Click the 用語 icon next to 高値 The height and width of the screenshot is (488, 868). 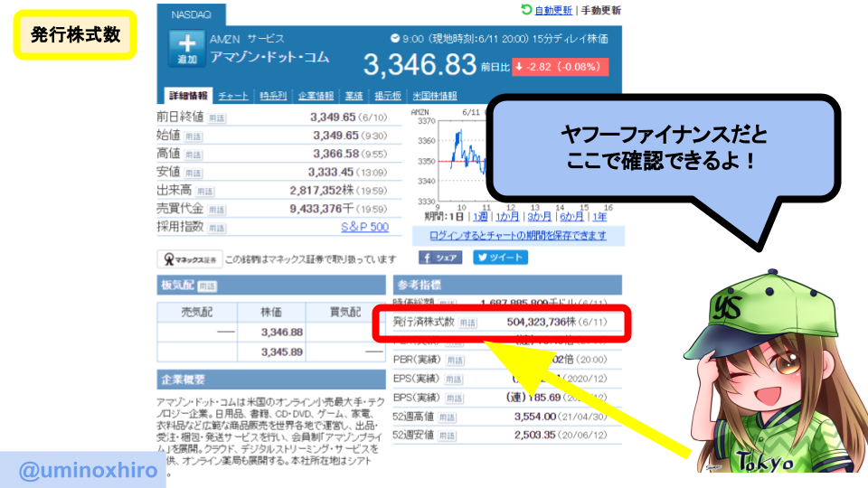tap(193, 155)
